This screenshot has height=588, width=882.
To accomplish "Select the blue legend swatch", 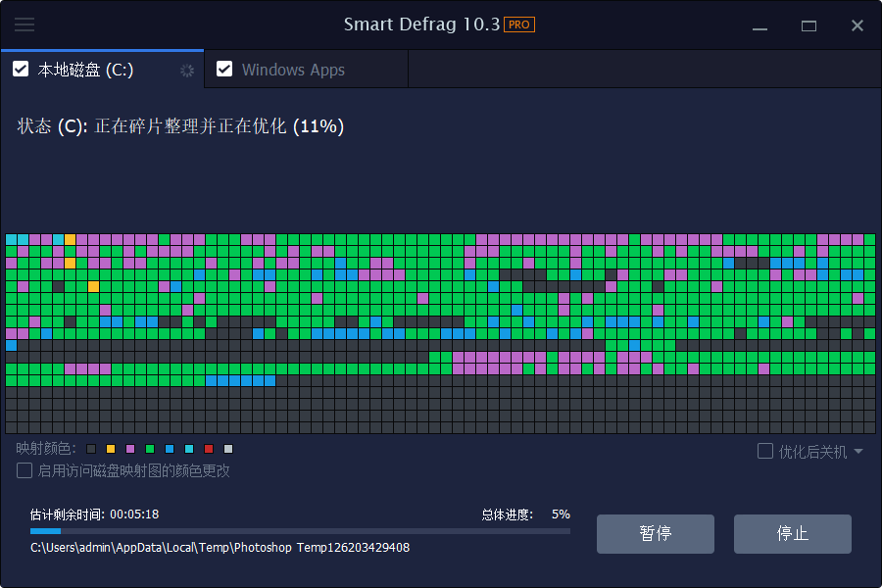I will pyautogui.click(x=170, y=449).
